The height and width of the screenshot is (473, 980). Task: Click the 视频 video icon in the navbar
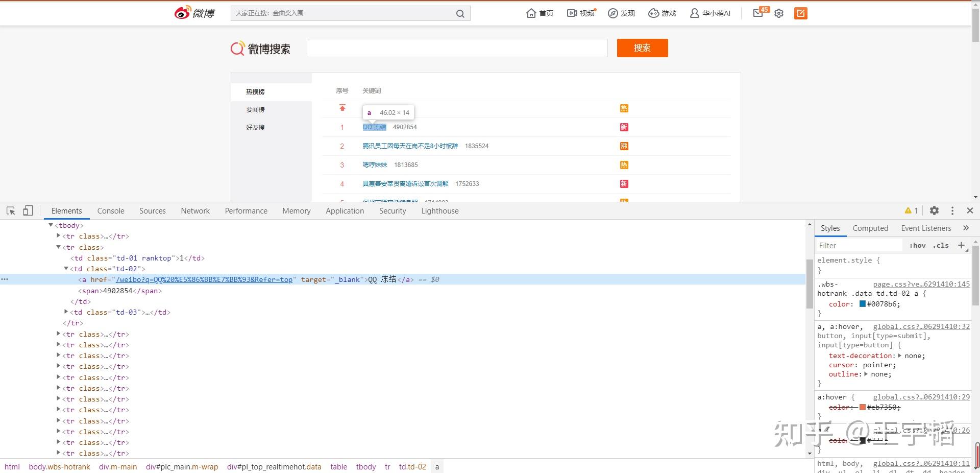coord(572,13)
